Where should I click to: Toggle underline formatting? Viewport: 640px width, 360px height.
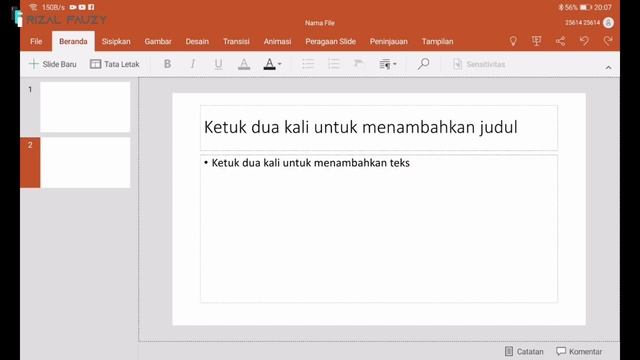[x=218, y=64]
